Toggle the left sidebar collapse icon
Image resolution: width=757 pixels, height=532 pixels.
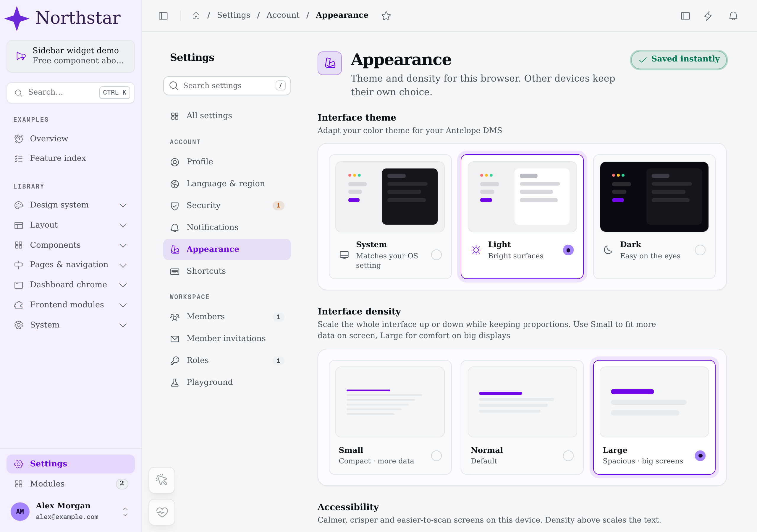coord(163,16)
